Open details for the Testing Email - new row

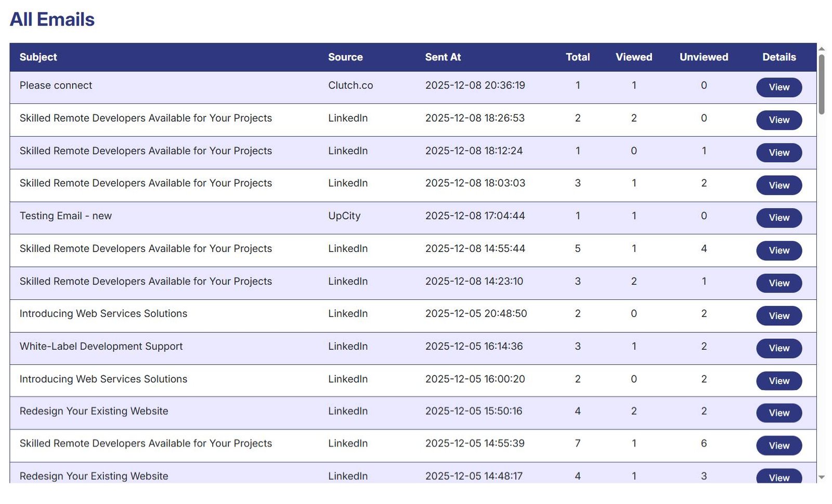[778, 218]
